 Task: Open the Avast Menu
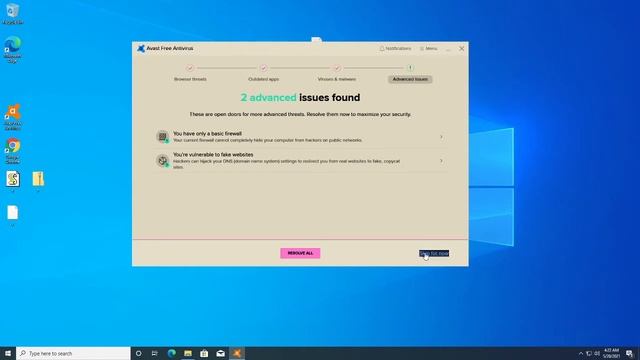(x=429, y=49)
